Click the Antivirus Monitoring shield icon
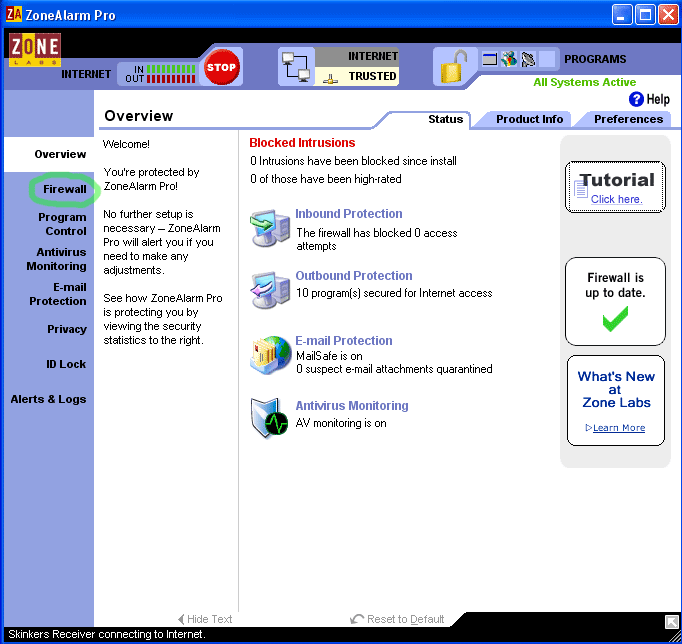The image size is (682, 644). (x=269, y=417)
